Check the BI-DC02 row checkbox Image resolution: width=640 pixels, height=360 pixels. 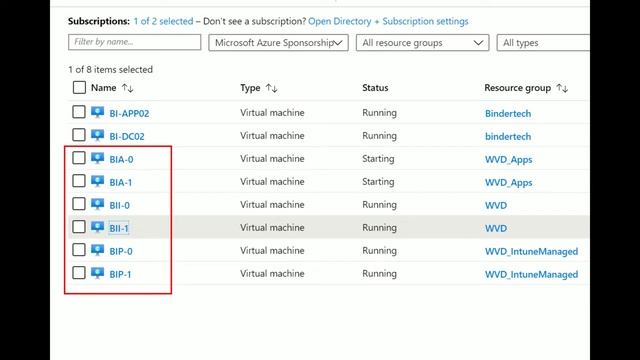(x=79, y=135)
